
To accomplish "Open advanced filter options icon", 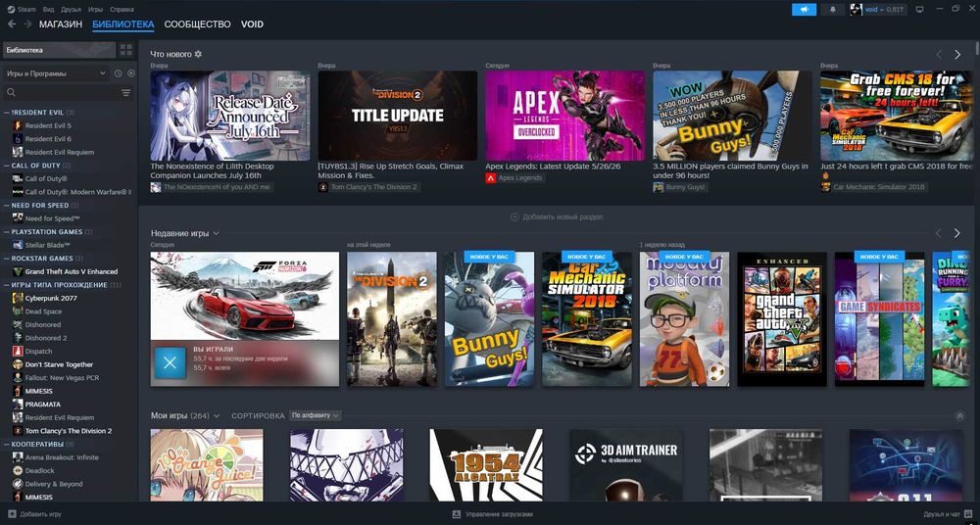I will (126, 92).
